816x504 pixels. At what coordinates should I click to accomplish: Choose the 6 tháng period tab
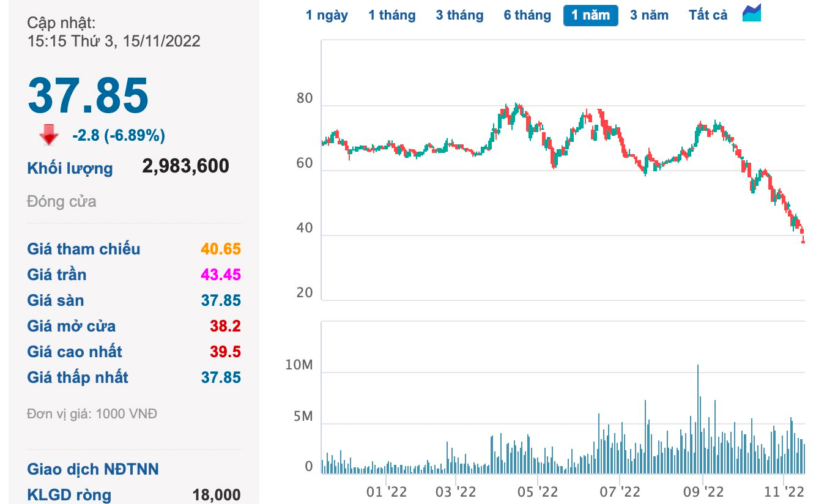point(527,15)
